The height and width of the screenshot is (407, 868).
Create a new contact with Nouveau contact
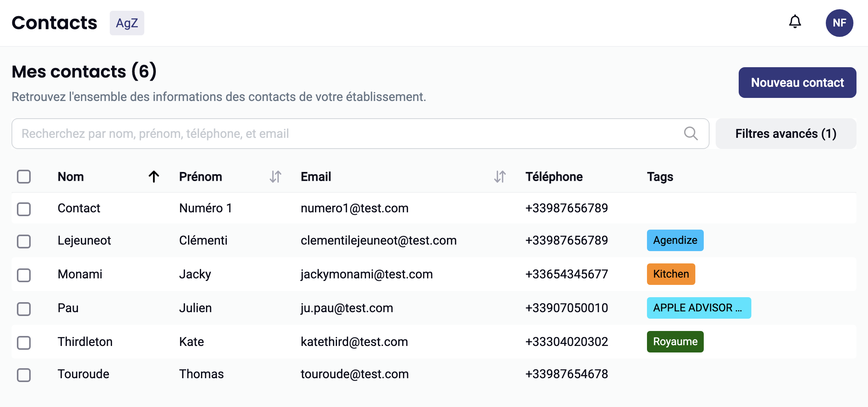click(797, 83)
